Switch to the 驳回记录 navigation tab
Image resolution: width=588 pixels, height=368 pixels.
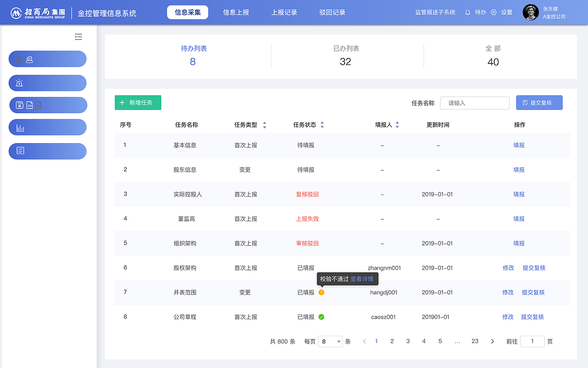point(333,12)
